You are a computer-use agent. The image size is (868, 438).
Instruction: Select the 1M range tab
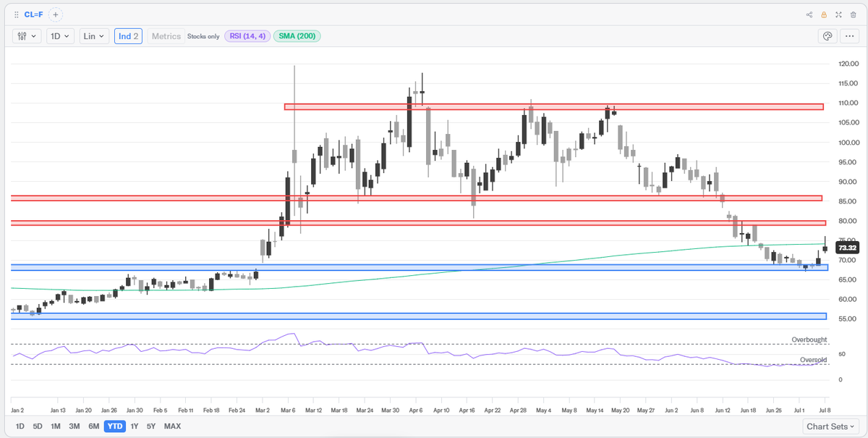(56, 426)
